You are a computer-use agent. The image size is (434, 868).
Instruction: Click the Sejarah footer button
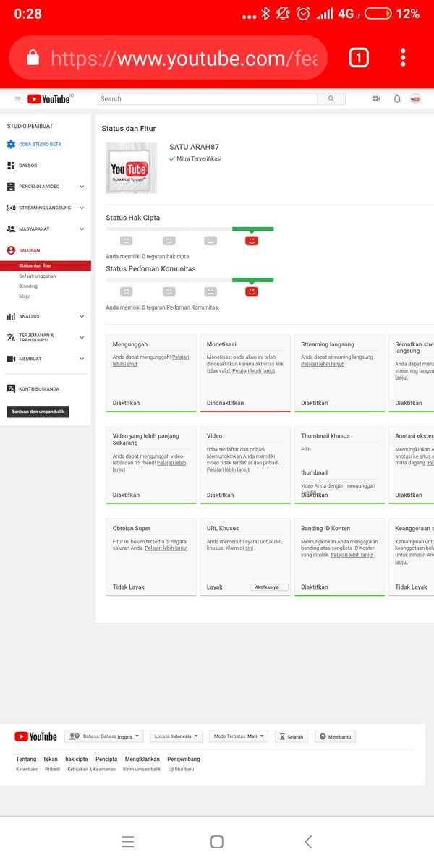click(x=291, y=736)
